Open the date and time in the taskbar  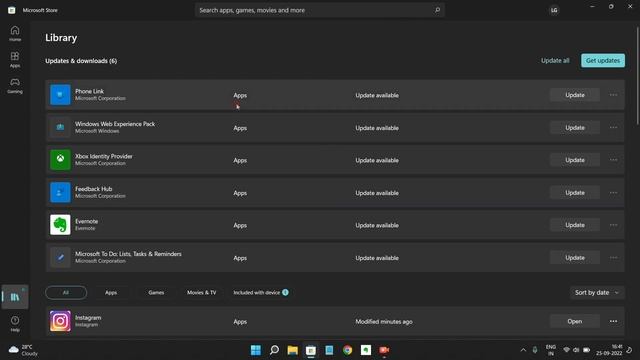[x=609, y=350]
